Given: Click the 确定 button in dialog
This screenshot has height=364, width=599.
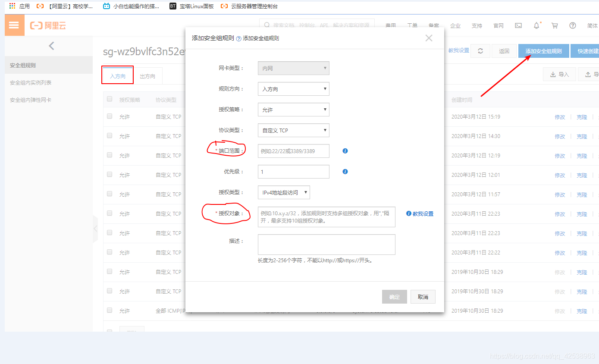Looking at the screenshot, I should coord(395,297).
